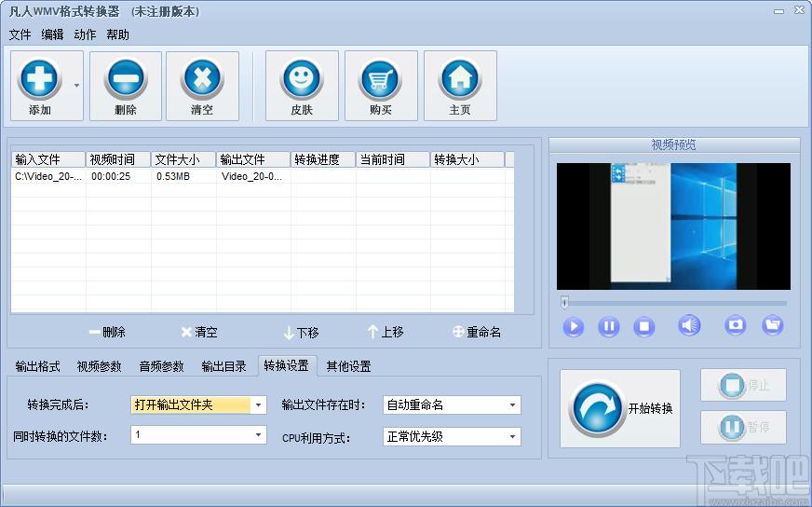Click the 00:00:25 duration cell
The image size is (812, 507).
point(111,176)
